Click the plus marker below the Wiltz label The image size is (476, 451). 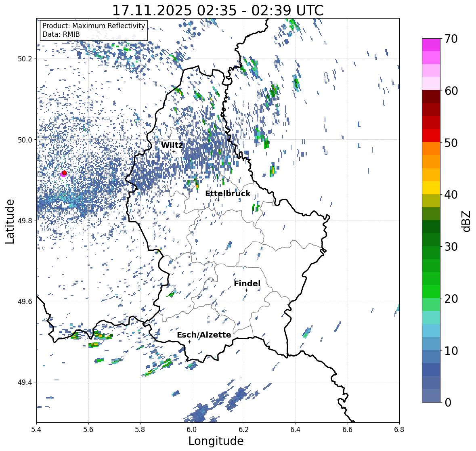[174, 151]
